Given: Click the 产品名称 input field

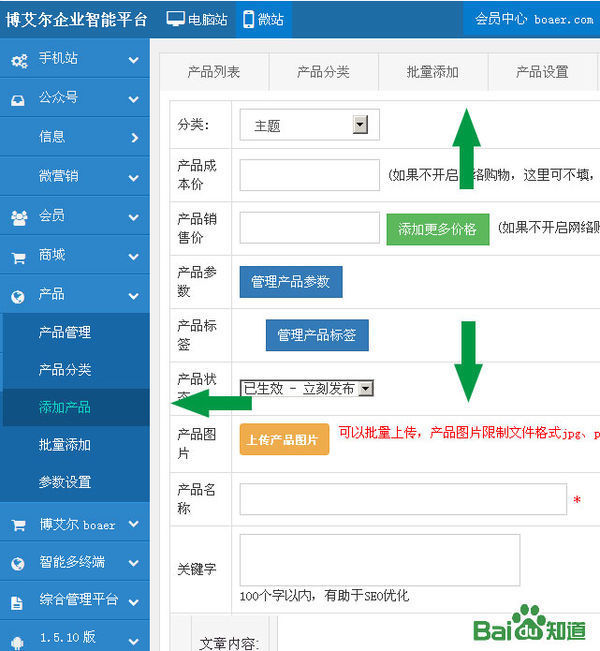Looking at the screenshot, I should 403,499.
